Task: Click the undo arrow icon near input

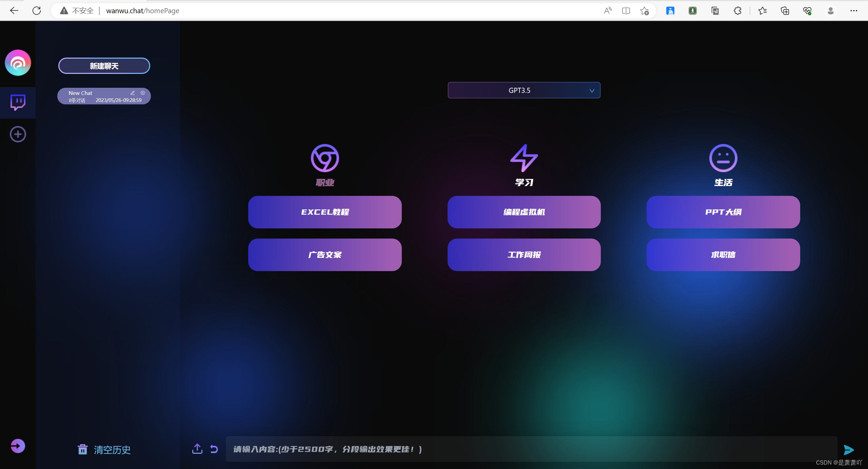Action: pos(214,449)
